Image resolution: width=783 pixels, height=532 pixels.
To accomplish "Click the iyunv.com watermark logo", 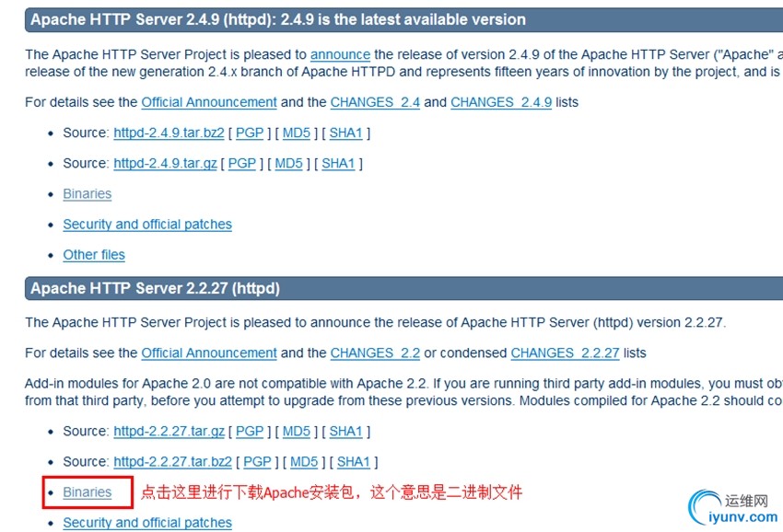I will [x=732, y=508].
